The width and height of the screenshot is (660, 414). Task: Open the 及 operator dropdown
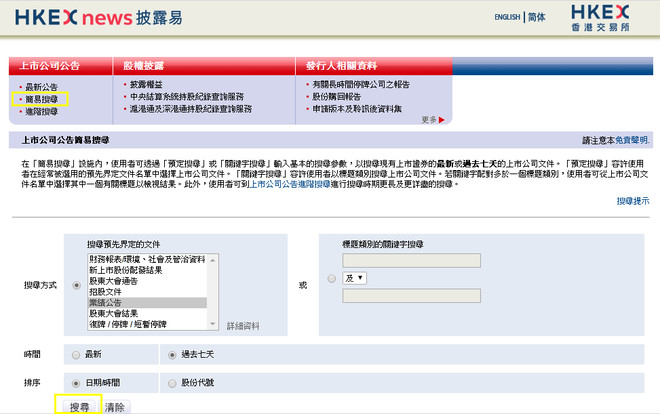tap(354, 278)
